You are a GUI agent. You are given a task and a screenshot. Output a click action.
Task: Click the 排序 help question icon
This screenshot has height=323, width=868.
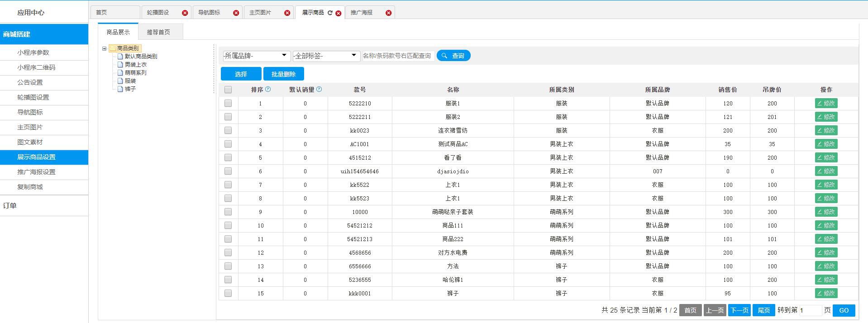click(268, 89)
